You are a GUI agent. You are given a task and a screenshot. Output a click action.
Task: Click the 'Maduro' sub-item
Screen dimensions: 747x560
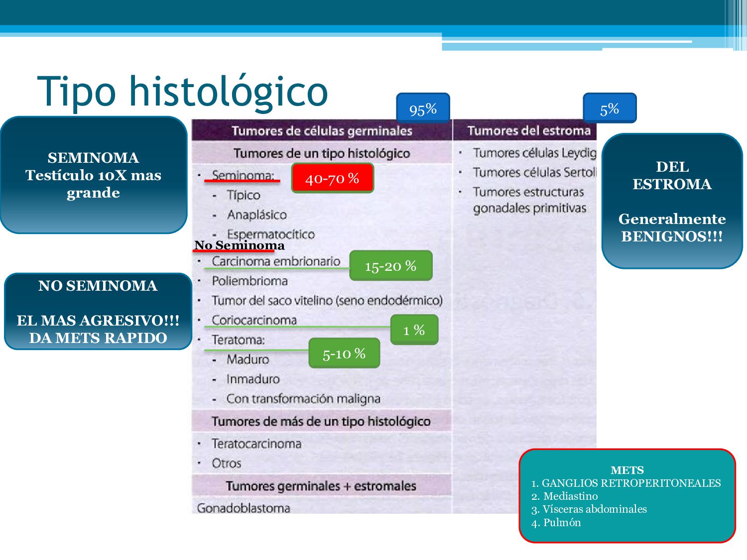pyautogui.click(x=248, y=359)
